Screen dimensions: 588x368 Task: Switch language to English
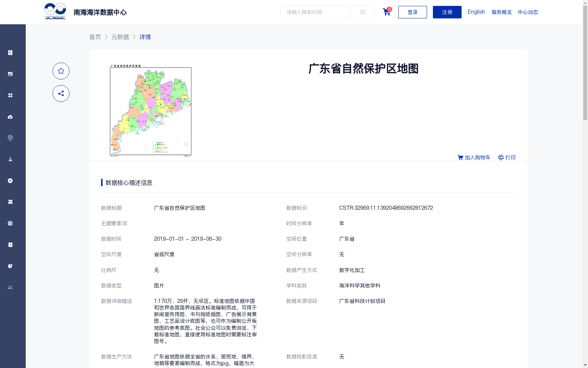[476, 12]
